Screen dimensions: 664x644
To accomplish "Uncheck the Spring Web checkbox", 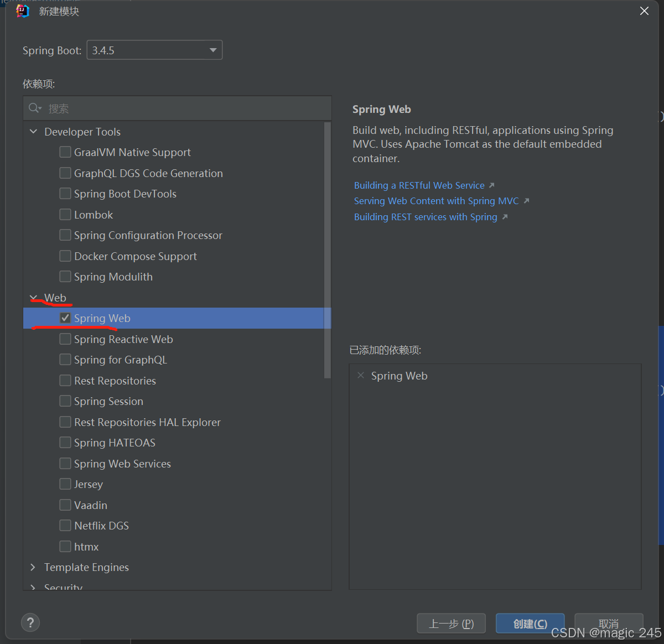I will pos(65,318).
